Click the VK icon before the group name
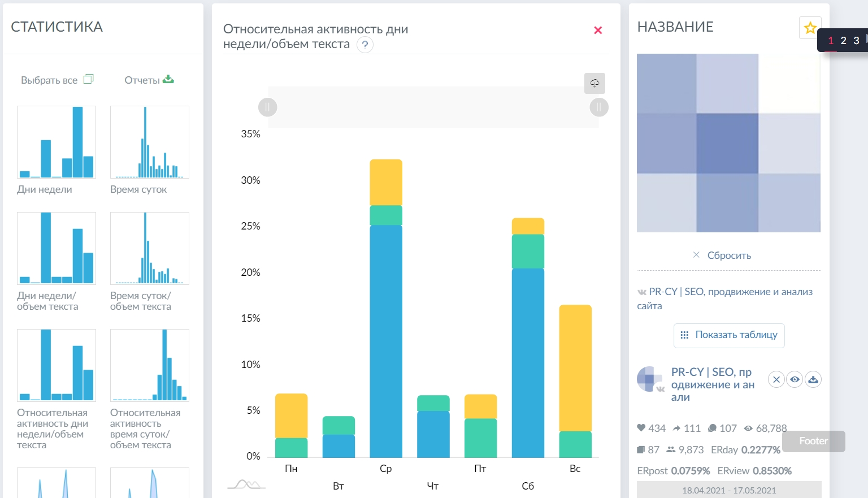Viewport: 868px width, 498px height. pos(642,292)
